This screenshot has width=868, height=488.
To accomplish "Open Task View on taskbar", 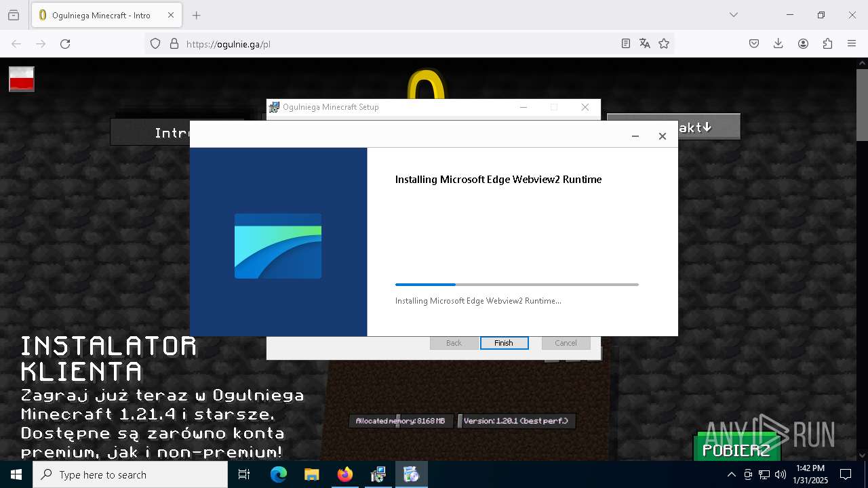I will (244, 474).
